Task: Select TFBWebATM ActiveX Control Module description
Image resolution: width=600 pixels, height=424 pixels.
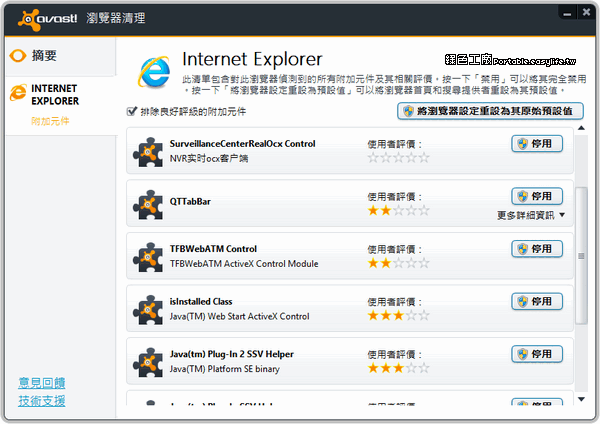Action: 244,264
